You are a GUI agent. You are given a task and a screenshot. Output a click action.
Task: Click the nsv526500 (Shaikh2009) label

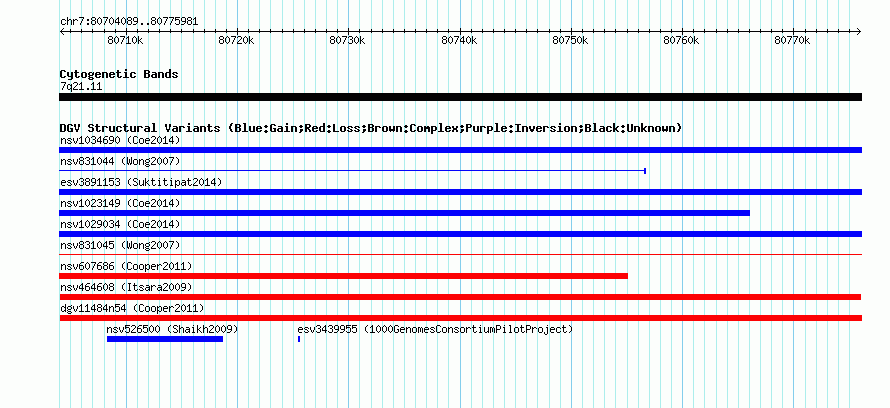(172, 329)
